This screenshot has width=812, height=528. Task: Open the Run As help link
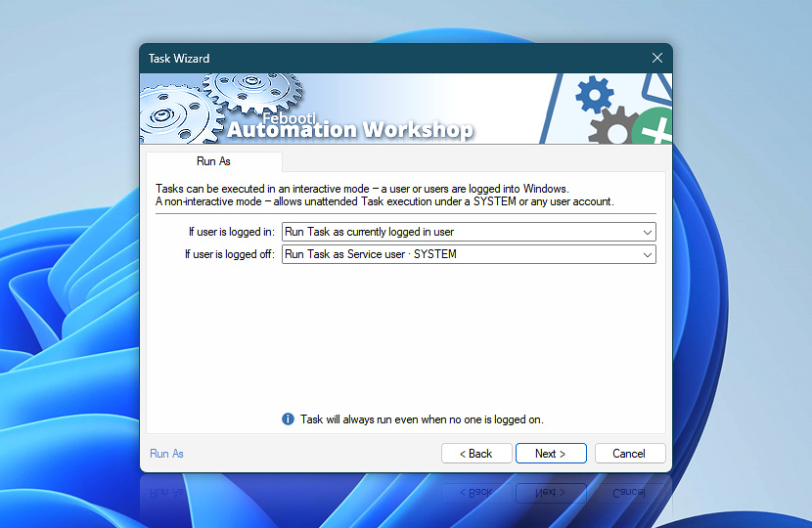point(166,454)
